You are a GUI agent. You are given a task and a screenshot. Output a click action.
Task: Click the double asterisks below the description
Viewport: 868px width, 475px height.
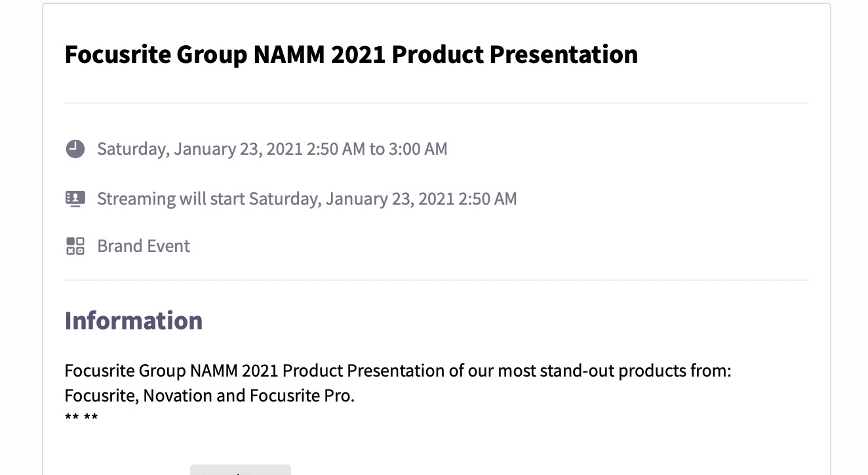point(81,418)
